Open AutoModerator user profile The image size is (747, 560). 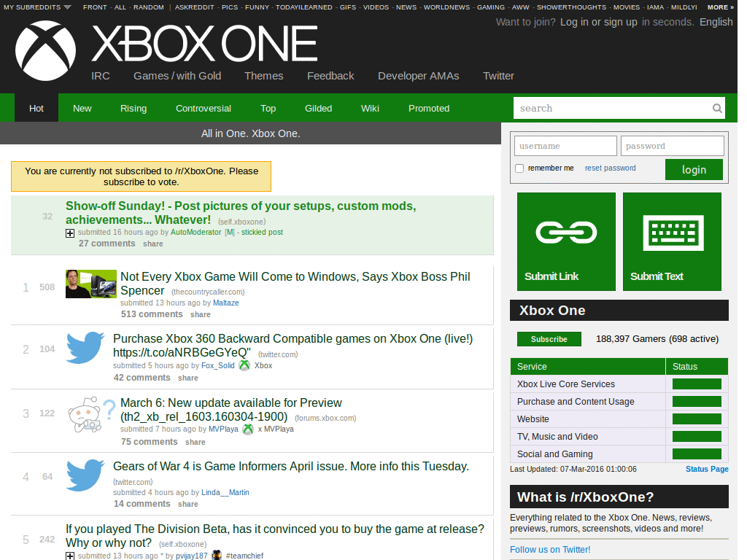click(x=196, y=233)
